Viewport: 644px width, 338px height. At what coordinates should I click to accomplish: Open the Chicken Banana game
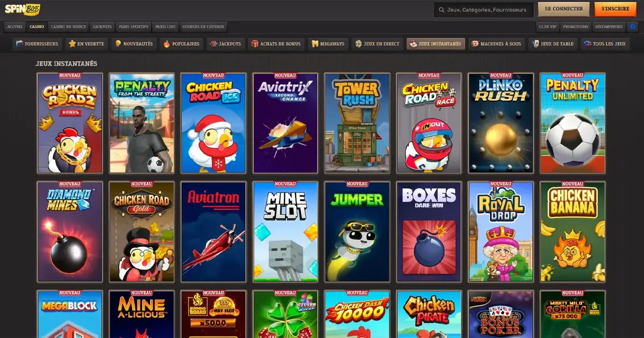(x=573, y=232)
